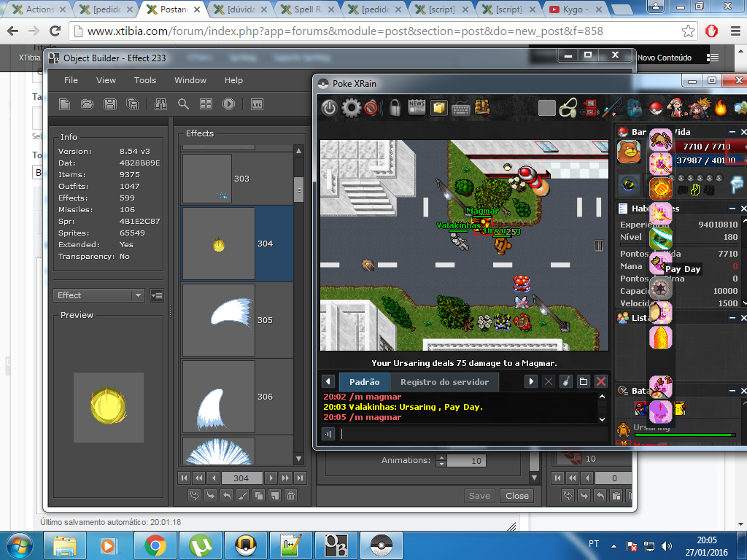The width and height of the screenshot is (747, 560).
Task: Click the yellow box icon in Poke XRain
Action: 438,108
